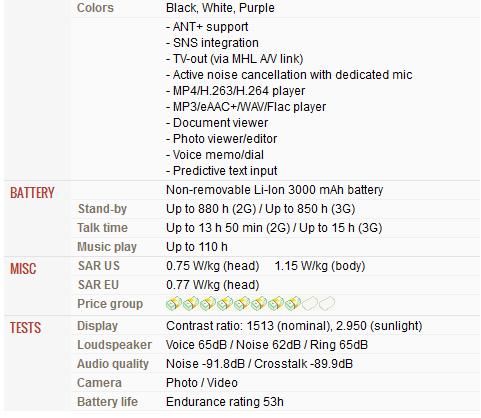The image size is (481, 418).
Task: Click the SAR EU label
Action: (x=98, y=285)
